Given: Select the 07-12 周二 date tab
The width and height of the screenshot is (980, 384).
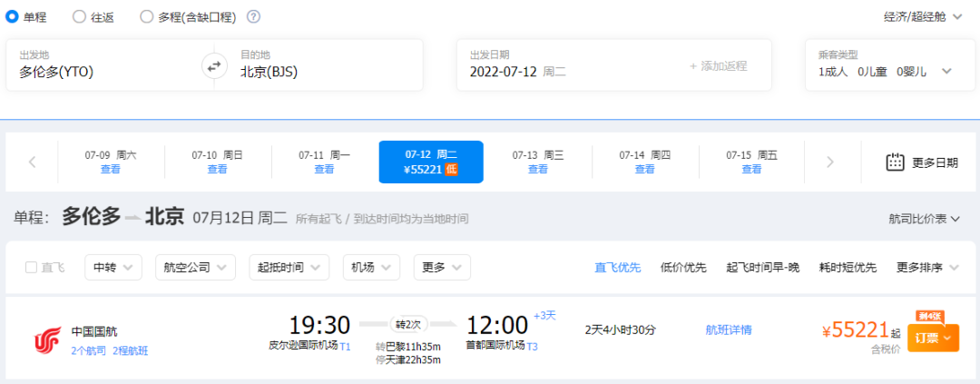Looking at the screenshot, I should coord(431,162).
